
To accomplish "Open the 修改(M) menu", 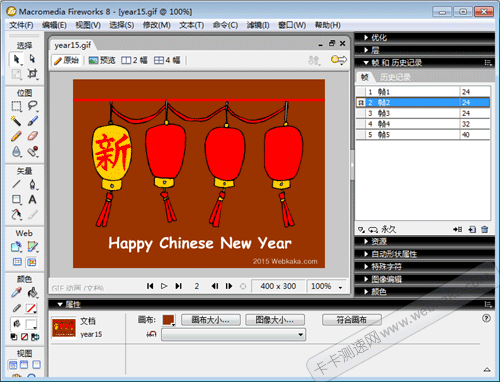I will (157, 25).
